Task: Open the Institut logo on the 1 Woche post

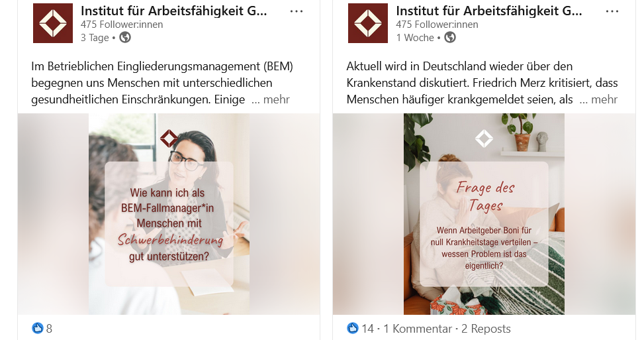Action: [x=368, y=23]
